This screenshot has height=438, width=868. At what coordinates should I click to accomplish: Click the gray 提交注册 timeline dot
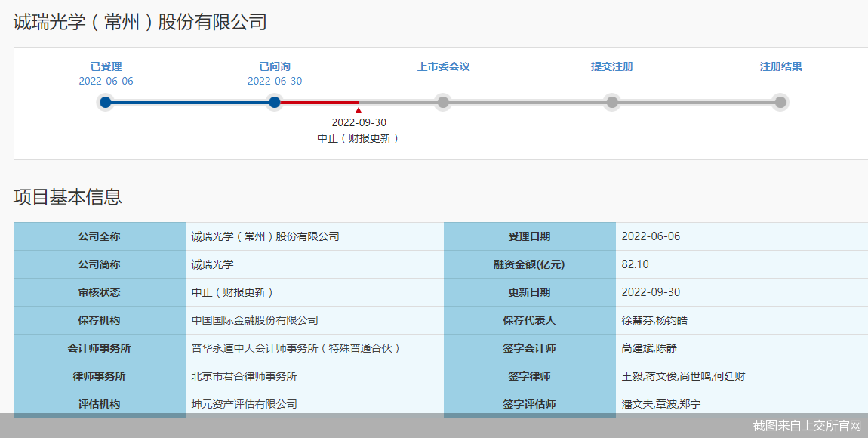(612, 102)
